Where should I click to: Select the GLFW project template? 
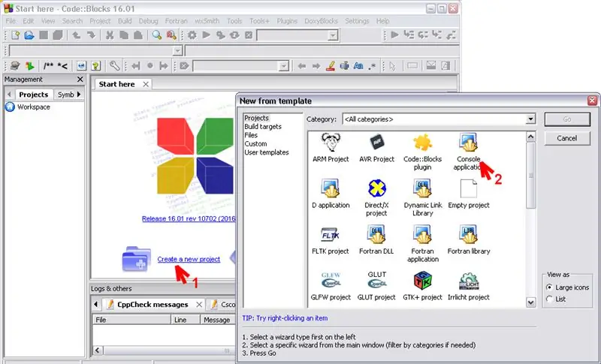[331, 286]
